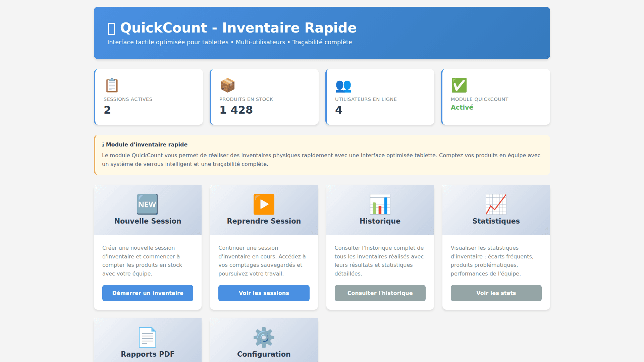Click the orange play icon in Reprendre Session
644x362 pixels.
264,204
